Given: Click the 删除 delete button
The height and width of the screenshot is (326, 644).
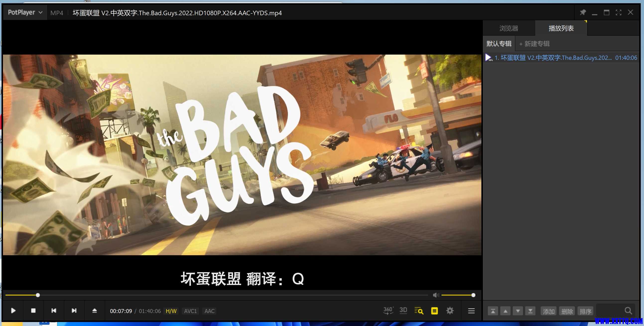Looking at the screenshot, I should (x=567, y=311).
